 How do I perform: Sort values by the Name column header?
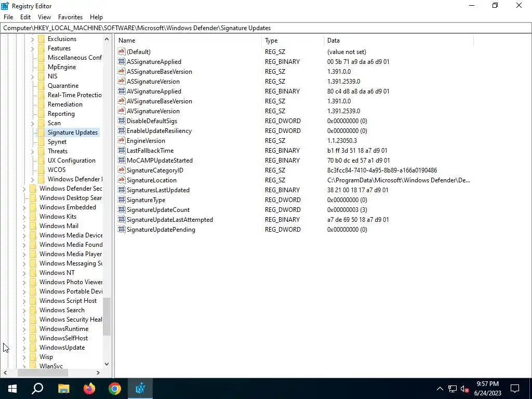[x=188, y=41]
